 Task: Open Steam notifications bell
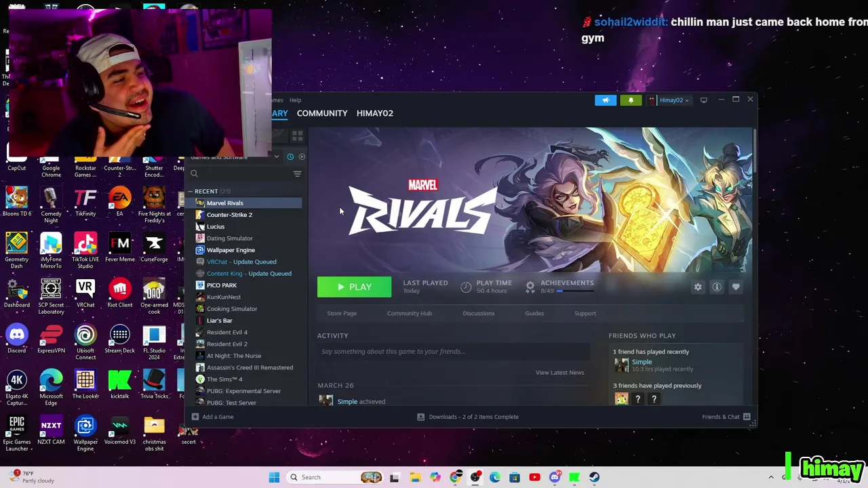(631, 100)
